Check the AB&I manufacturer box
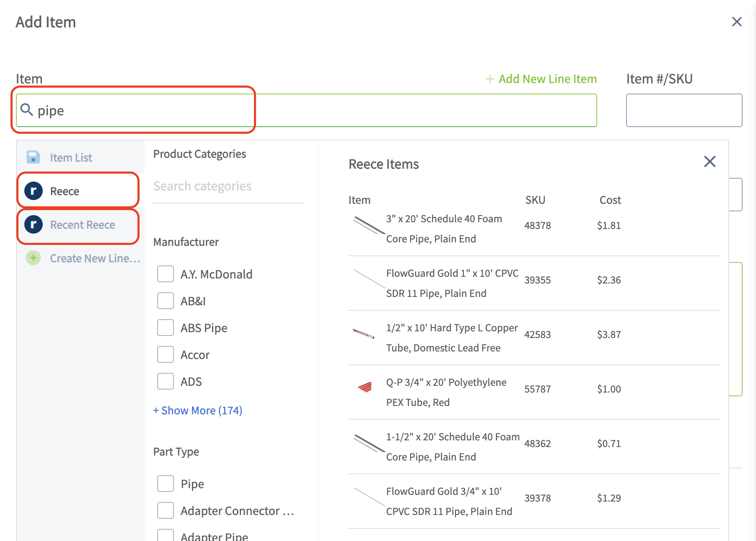 (166, 301)
